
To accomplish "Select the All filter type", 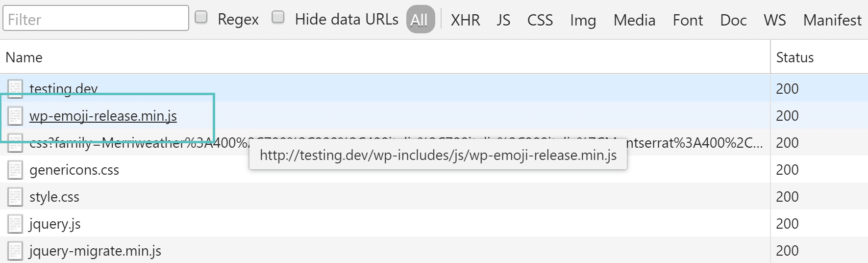I will point(420,20).
